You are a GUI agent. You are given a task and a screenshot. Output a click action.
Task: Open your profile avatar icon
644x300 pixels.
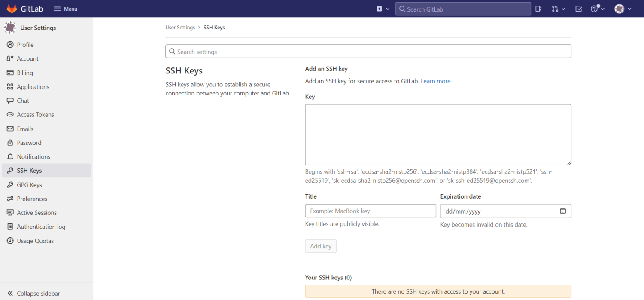(x=619, y=9)
